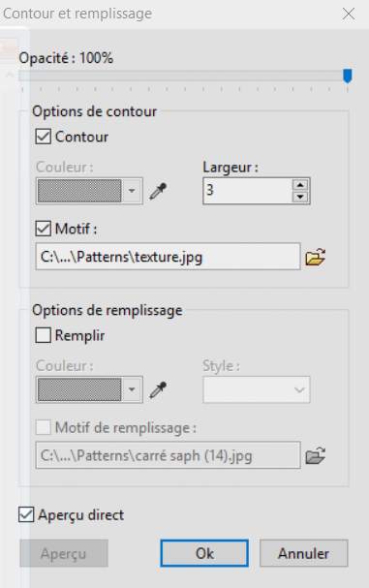Click the Opacité slider thumb
This screenshot has height=588, width=369.
348,76
